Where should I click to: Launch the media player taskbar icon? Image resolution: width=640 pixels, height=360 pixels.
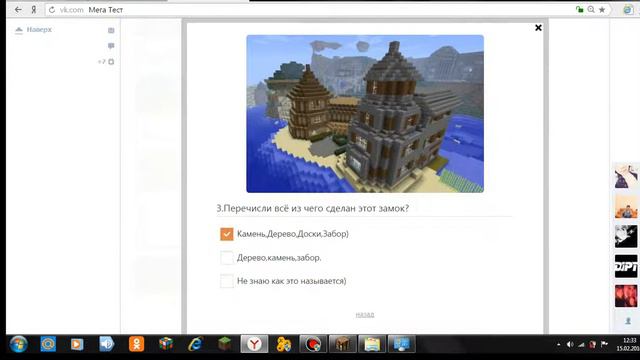(77, 344)
